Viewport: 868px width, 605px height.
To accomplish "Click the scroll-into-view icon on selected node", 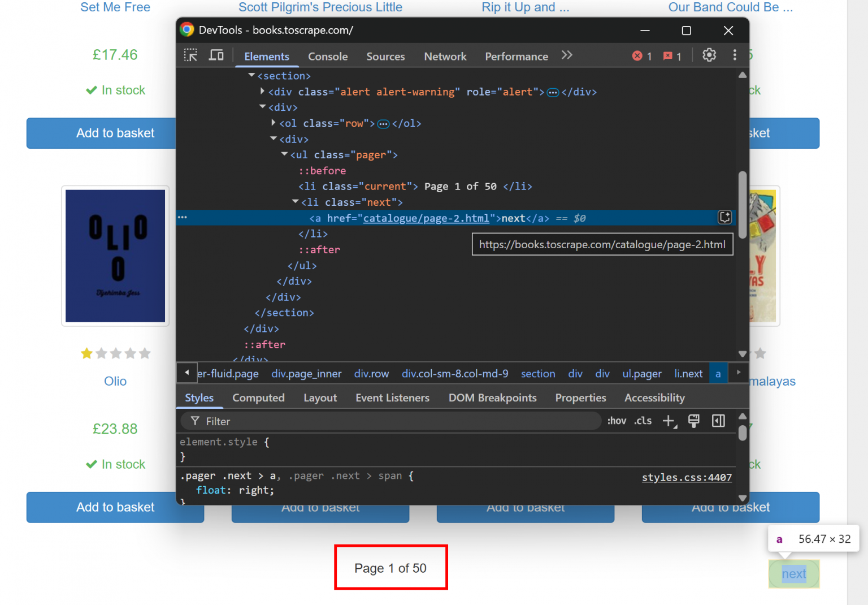I will (x=725, y=217).
